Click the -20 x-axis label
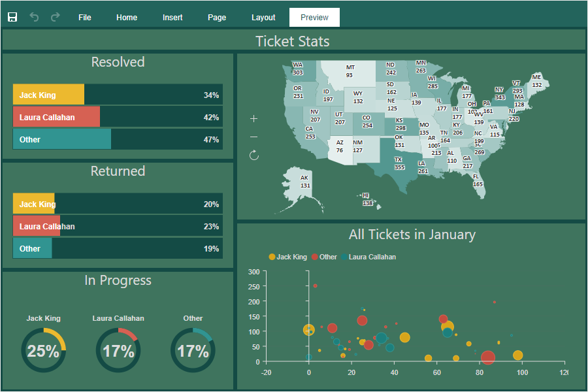Screen dimensions: 588x392 coord(267,372)
